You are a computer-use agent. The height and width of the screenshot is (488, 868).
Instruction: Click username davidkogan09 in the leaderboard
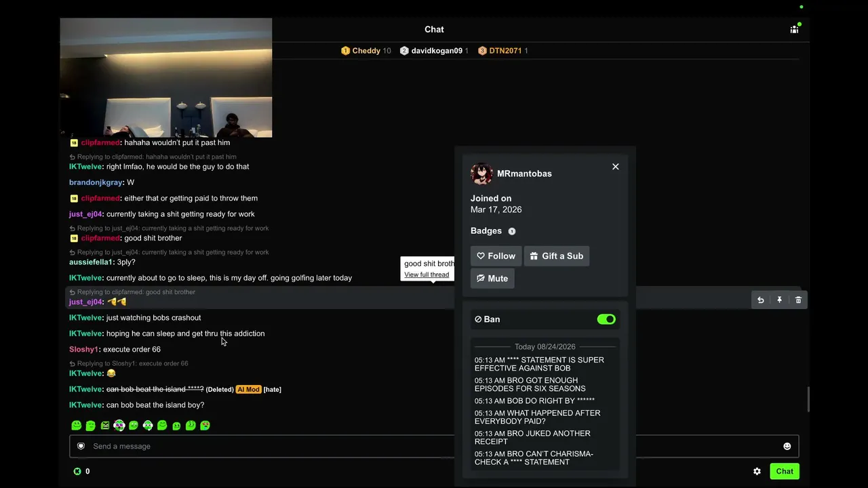point(437,51)
